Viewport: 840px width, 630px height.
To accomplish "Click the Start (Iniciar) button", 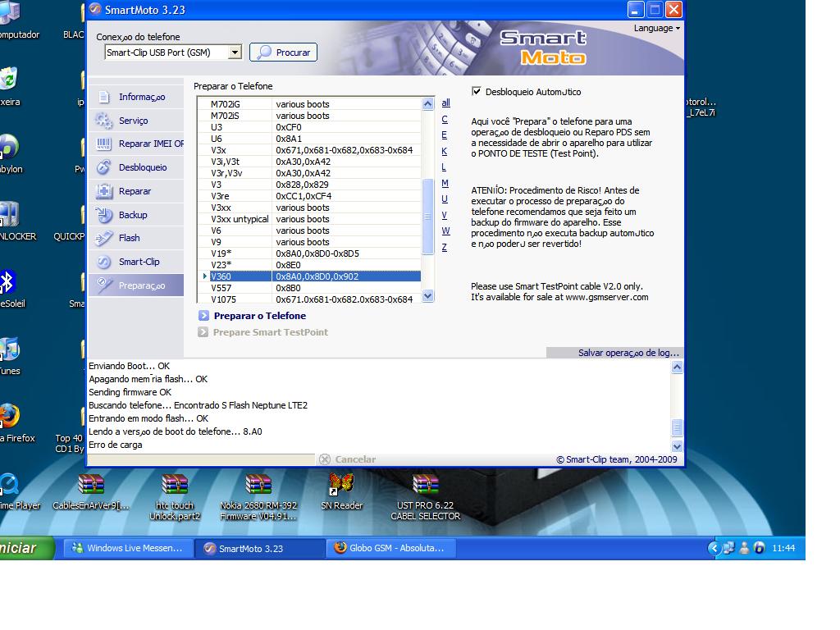I will pyautogui.click(x=26, y=548).
